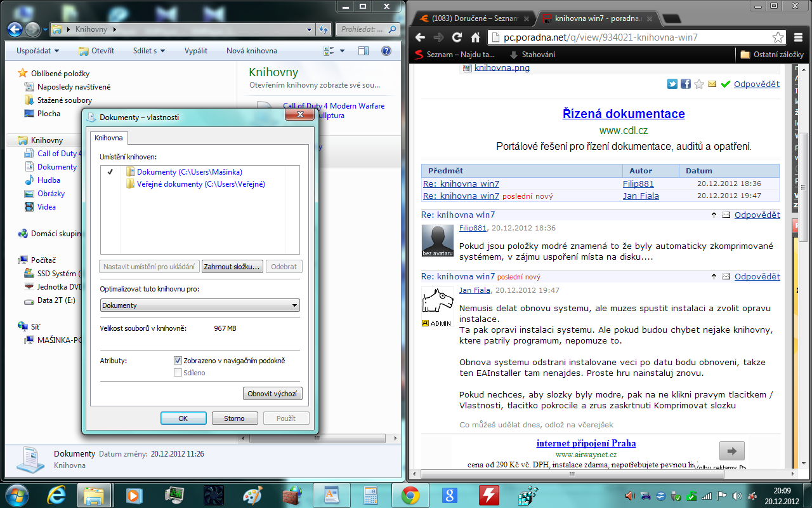Toggle the Explorer preview pane icon
Viewport: 812px width, 508px height.
click(x=363, y=51)
